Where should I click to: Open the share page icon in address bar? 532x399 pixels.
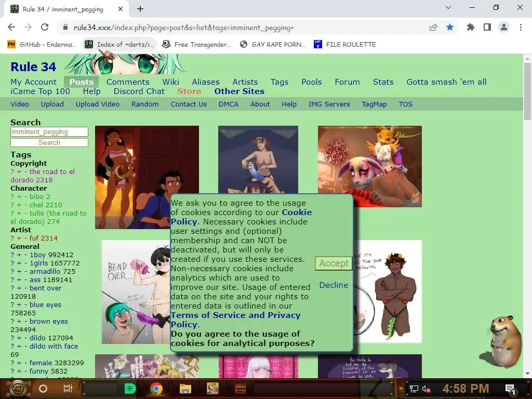point(433,28)
